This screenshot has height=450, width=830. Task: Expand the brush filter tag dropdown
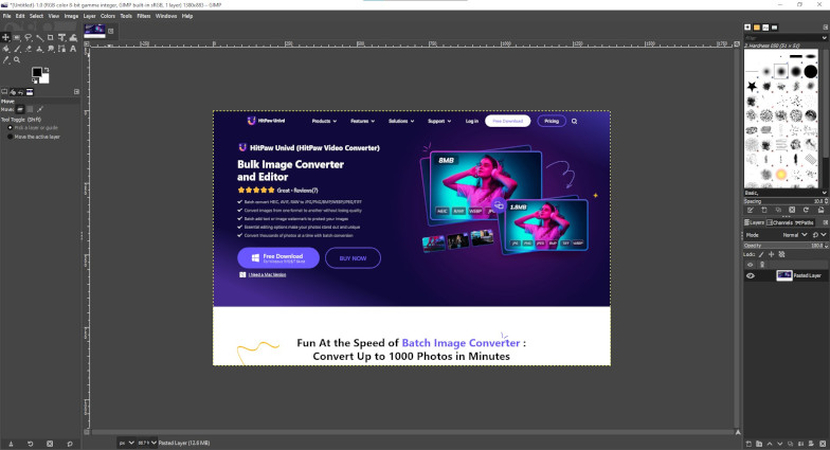pyautogui.click(x=824, y=38)
